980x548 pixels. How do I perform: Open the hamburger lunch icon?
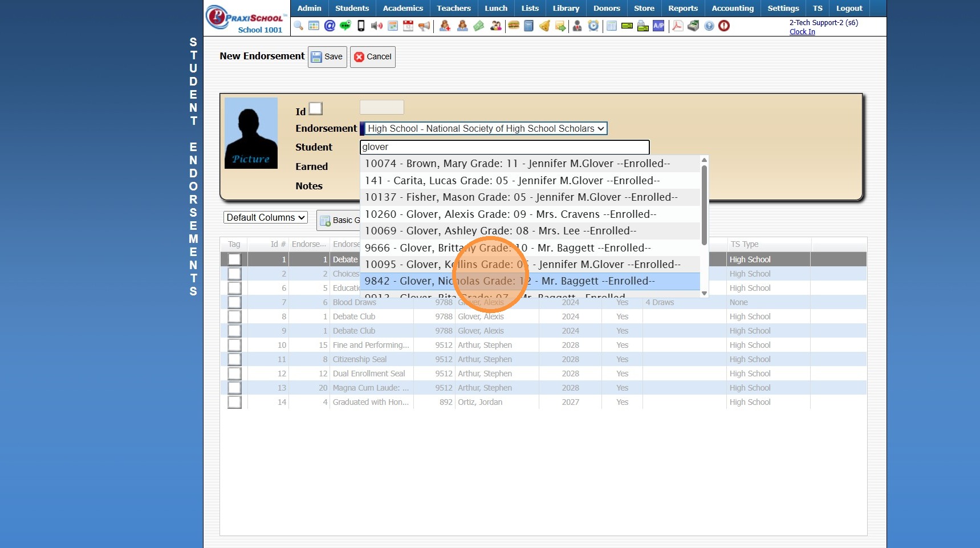coord(514,26)
